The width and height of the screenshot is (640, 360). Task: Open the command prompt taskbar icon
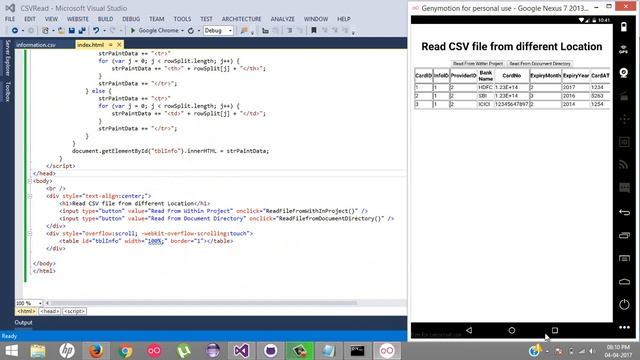pos(358,351)
